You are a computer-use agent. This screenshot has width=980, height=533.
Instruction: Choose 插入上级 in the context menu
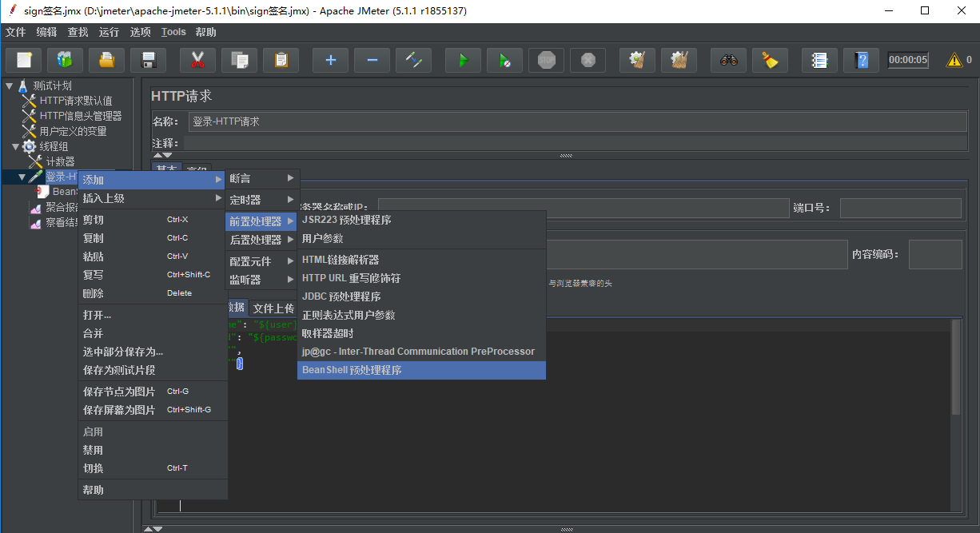point(152,198)
